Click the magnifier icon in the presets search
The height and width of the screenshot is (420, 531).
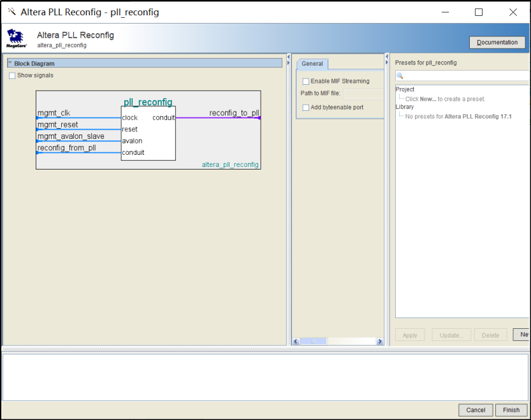coord(400,76)
